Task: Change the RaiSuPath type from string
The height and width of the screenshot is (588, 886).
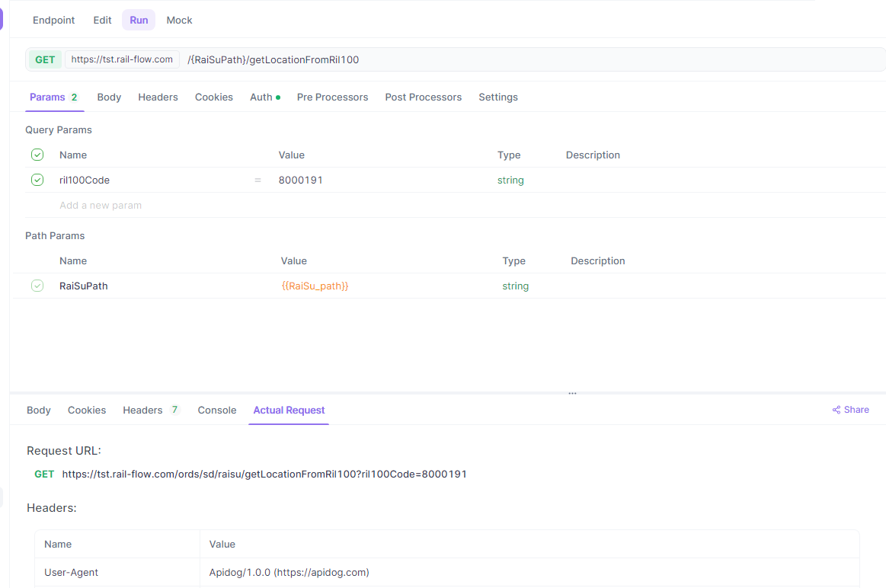Action: pos(515,286)
